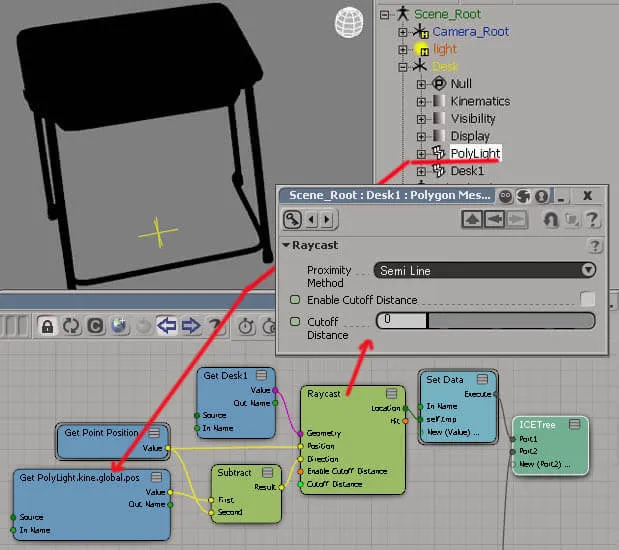Enable the Cutoff Distance checkbox
The width and height of the screenshot is (619, 550).
(587, 299)
